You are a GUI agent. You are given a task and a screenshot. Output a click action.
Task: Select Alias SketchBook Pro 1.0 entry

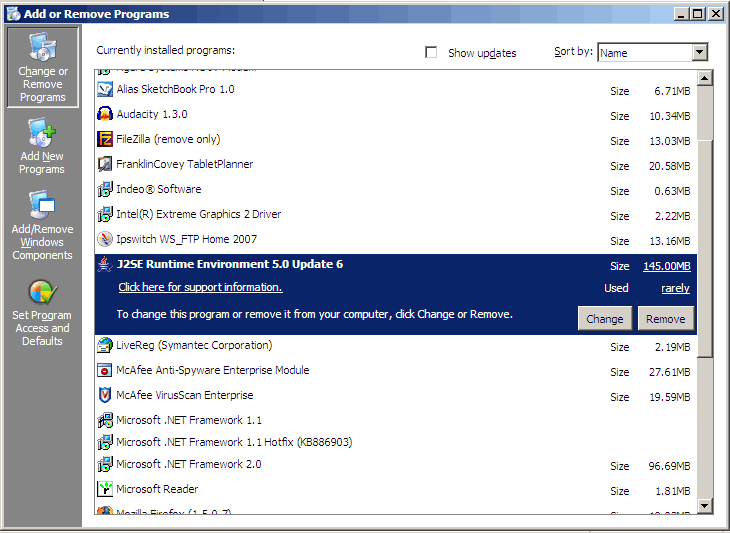tap(396, 89)
